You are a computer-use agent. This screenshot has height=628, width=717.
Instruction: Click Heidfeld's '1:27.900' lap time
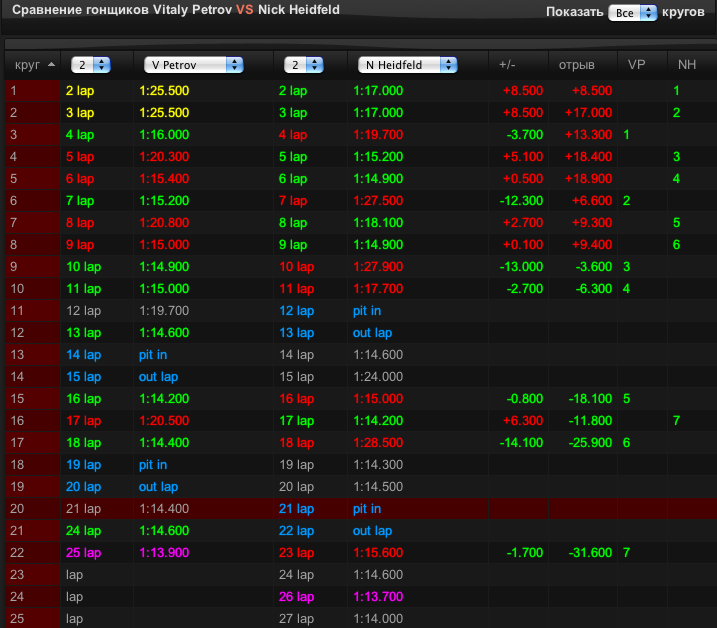click(x=378, y=266)
